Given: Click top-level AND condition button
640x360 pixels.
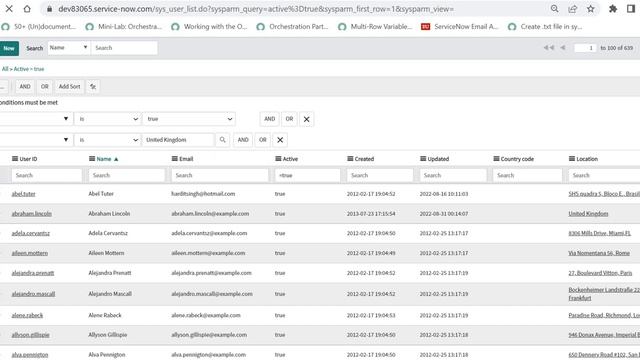Looking at the screenshot, I should pyautogui.click(x=25, y=87).
